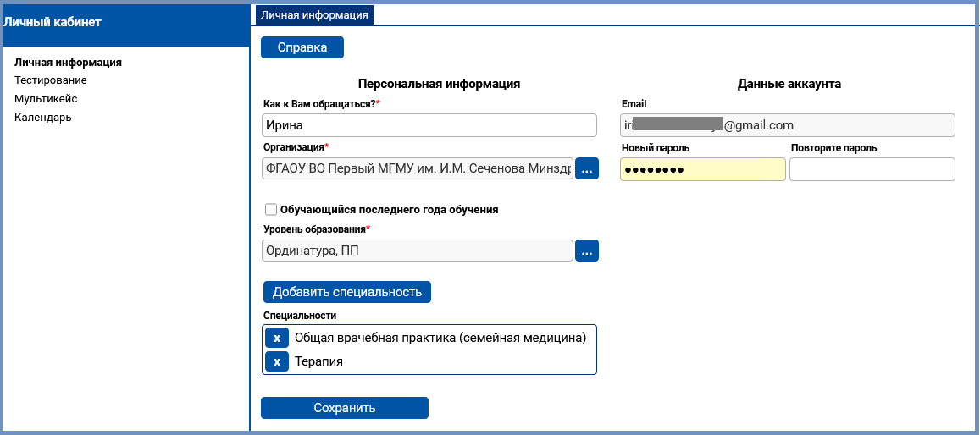Click the Справка button

point(302,47)
